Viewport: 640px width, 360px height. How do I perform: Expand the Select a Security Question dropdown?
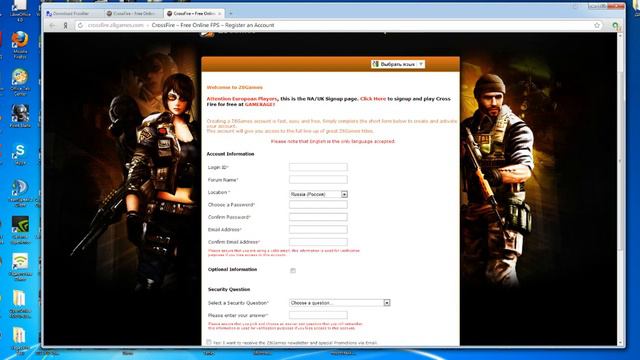tap(340, 303)
